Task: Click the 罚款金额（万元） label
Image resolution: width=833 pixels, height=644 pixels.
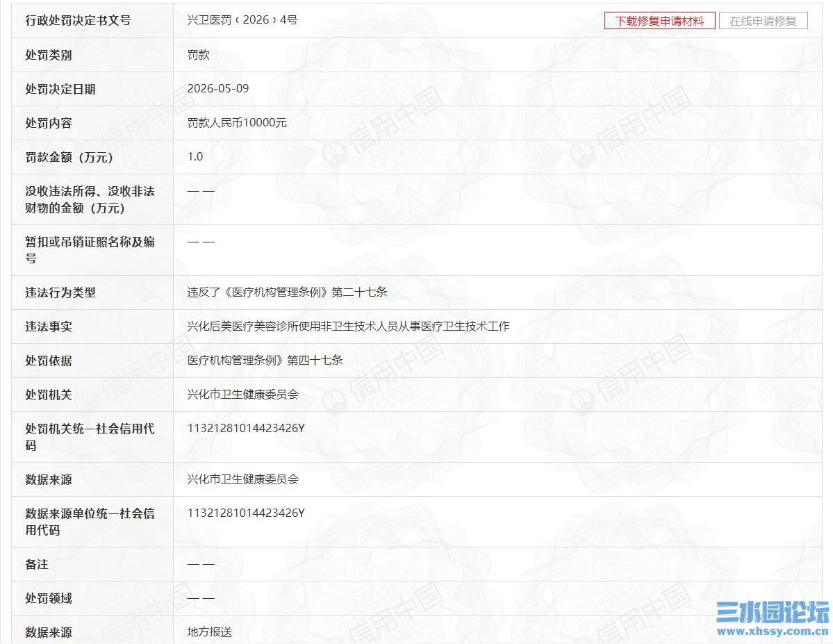Action: click(69, 157)
